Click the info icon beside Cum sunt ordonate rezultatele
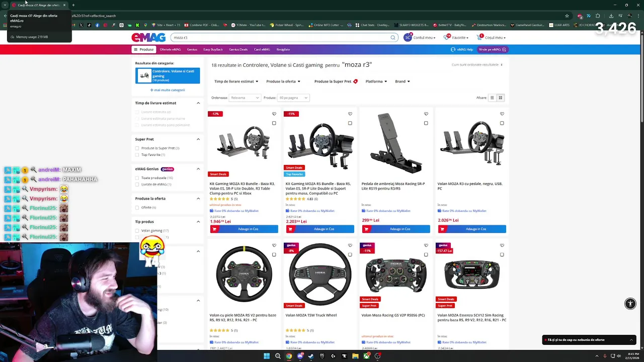 pyautogui.click(x=502, y=64)
